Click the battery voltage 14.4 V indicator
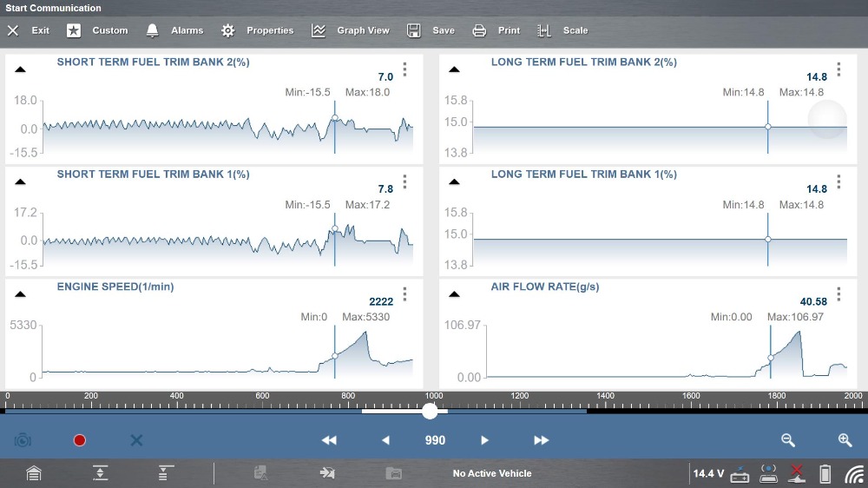 [x=707, y=473]
